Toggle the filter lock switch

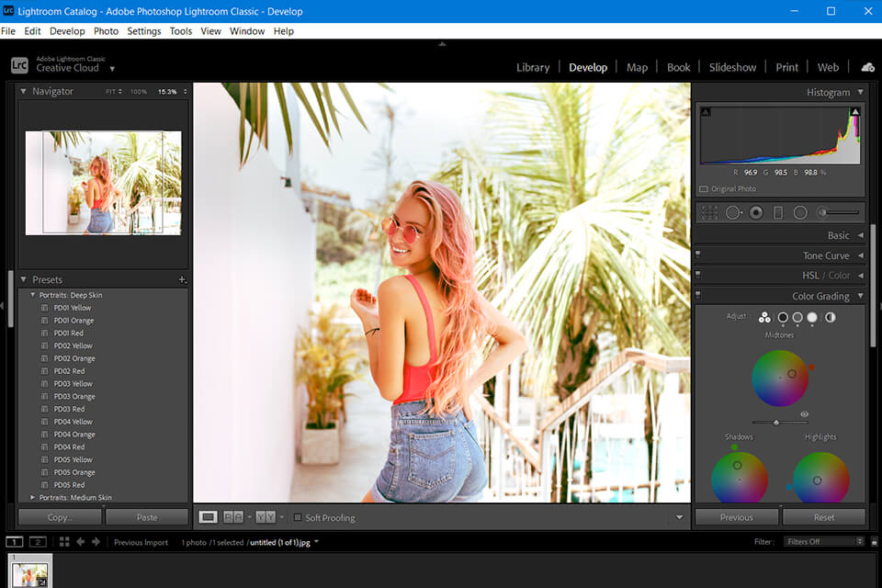pos(874,542)
